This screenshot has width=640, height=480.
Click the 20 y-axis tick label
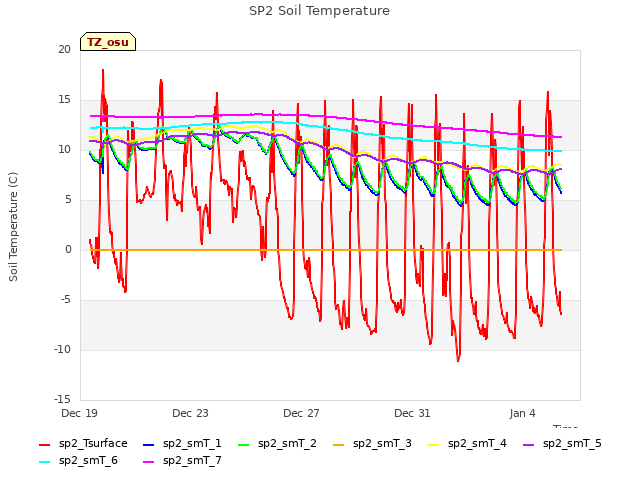[x=64, y=49]
